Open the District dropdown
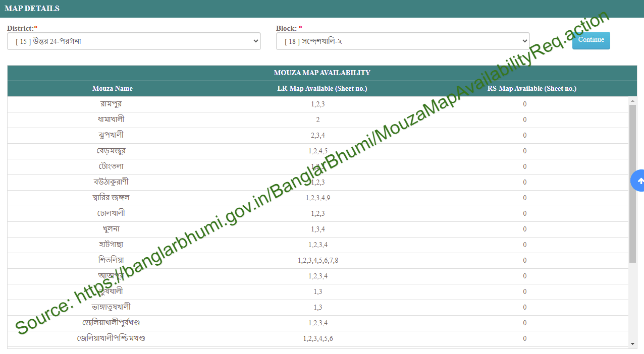Screen dimensions: 644x354 [134, 41]
